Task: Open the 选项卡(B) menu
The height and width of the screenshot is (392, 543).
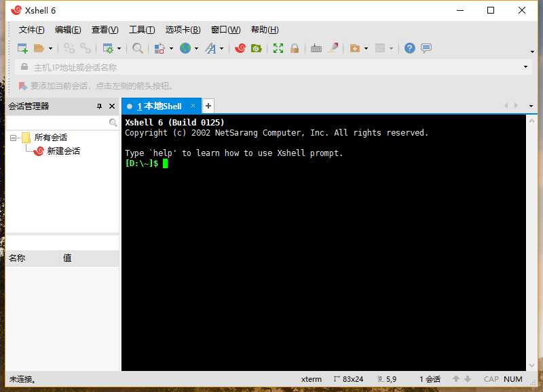Action: (x=183, y=30)
